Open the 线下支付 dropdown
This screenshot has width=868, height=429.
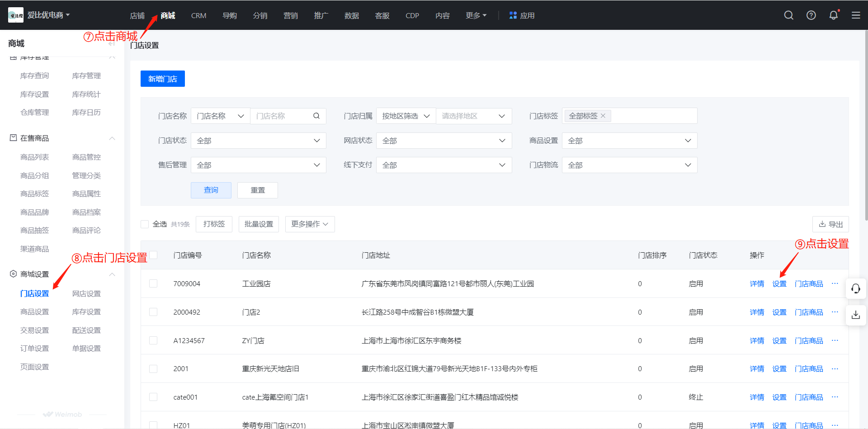444,165
